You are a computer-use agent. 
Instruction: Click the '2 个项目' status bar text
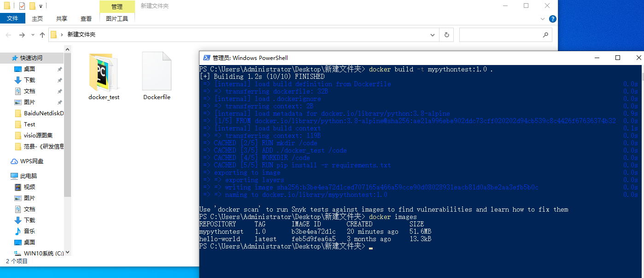17,261
